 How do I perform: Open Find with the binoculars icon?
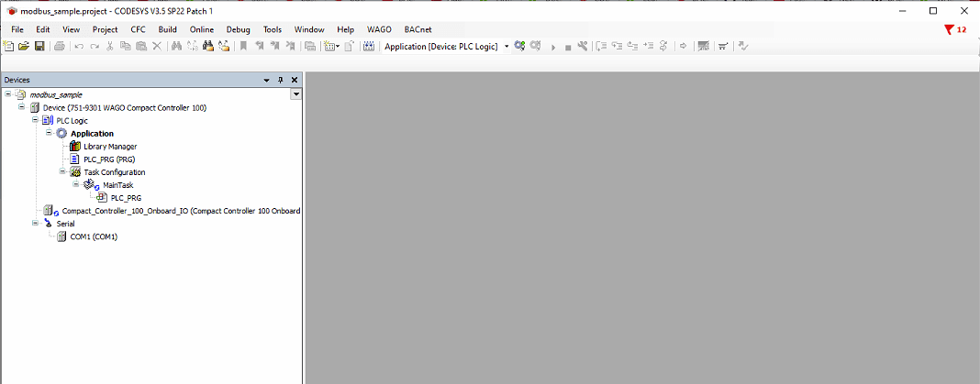tap(176, 46)
